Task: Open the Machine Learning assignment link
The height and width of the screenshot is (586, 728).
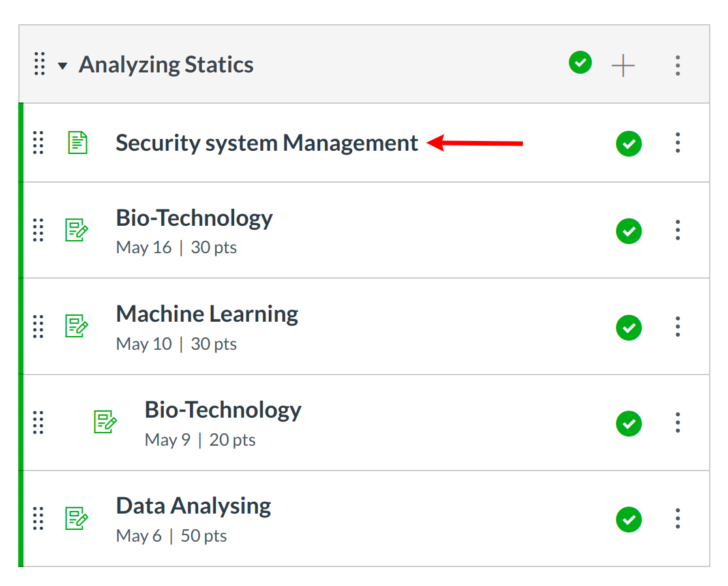Action: click(207, 315)
